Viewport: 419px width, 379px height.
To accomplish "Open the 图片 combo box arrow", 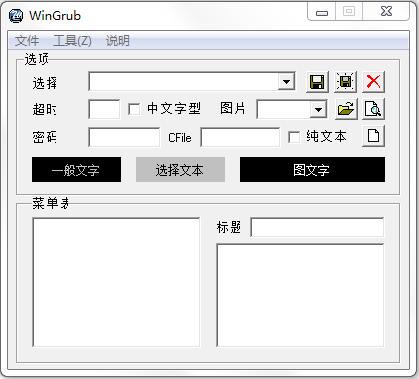I will (x=318, y=109).
